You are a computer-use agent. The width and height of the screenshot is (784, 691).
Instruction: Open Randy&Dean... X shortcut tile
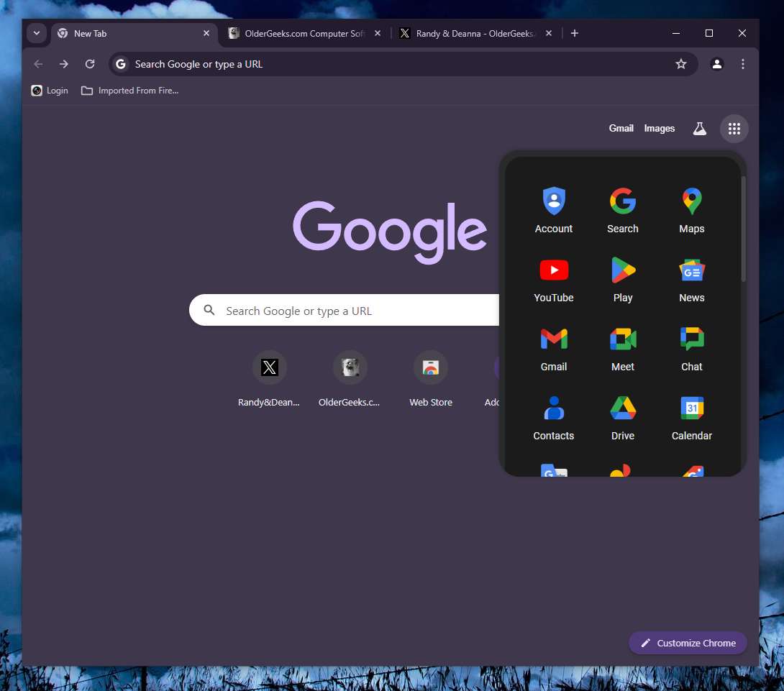coord(269,380)
